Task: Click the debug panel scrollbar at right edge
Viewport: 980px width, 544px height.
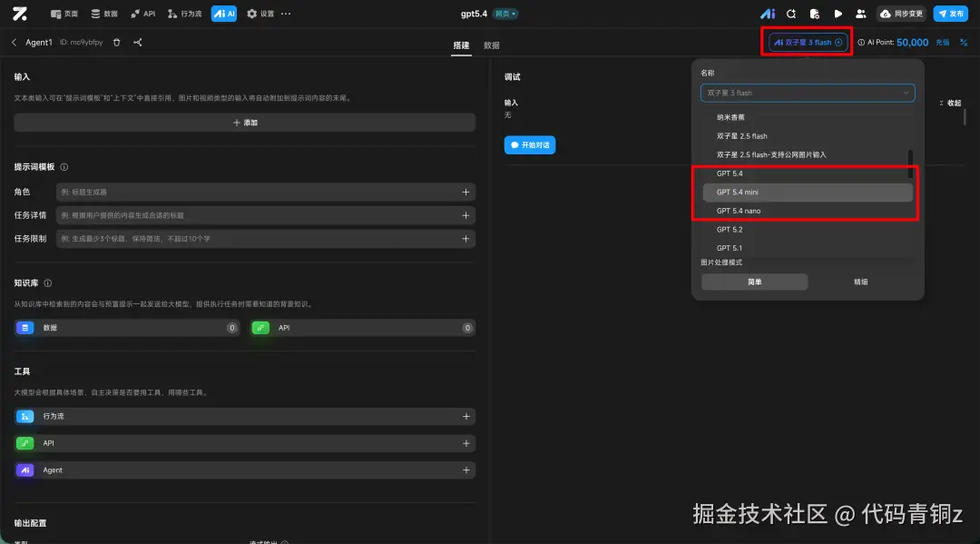Action: coord(965,117)
